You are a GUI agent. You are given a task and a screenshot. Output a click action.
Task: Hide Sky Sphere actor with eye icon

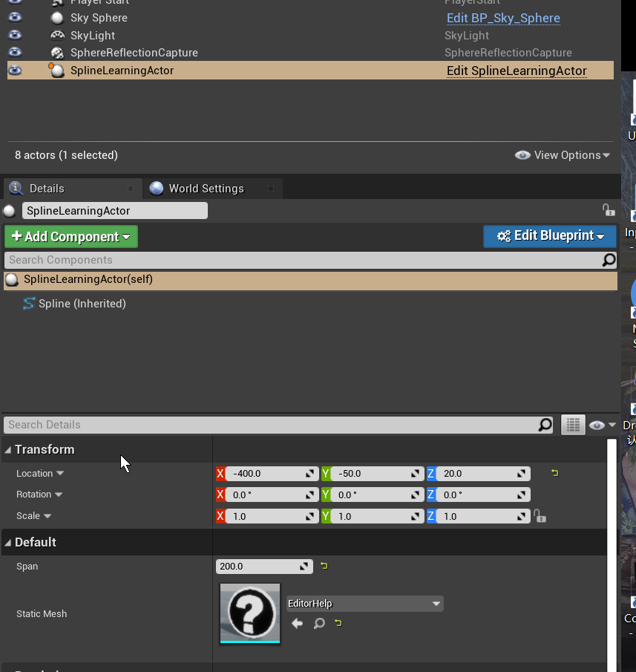click(15, 17)
